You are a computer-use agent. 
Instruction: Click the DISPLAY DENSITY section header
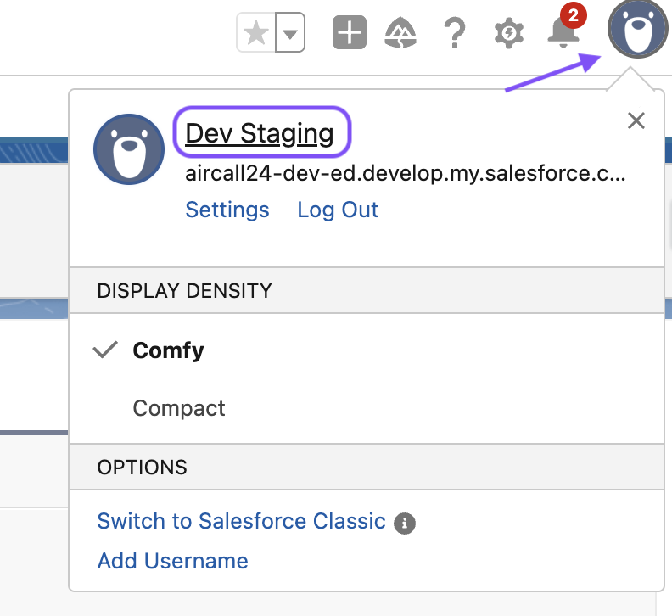pos(367,291)
